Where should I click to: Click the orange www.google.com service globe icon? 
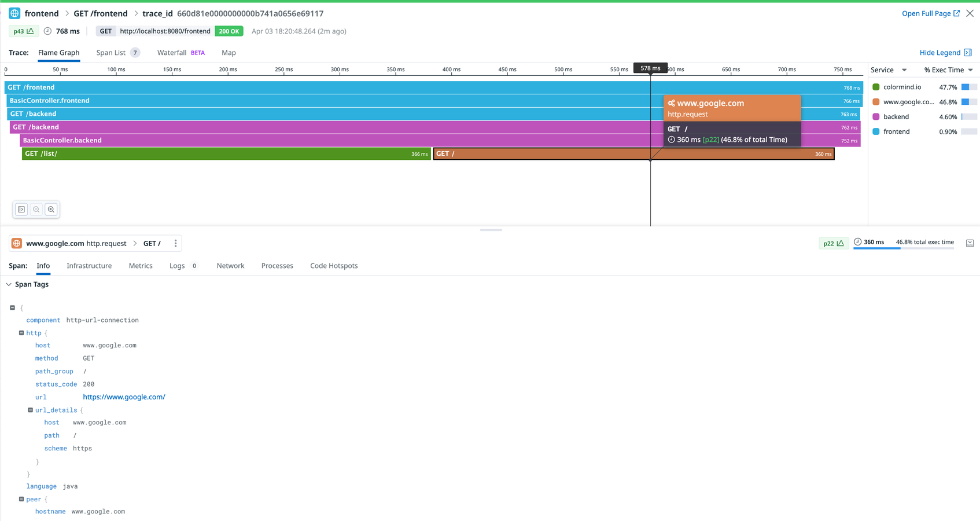click(17, 244)
